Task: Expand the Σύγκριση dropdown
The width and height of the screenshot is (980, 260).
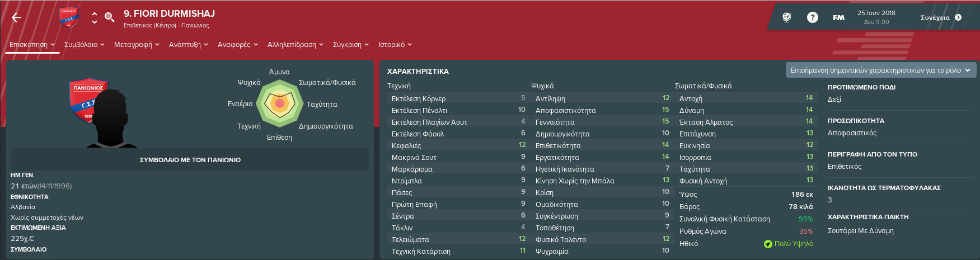Action: point(351,45)
